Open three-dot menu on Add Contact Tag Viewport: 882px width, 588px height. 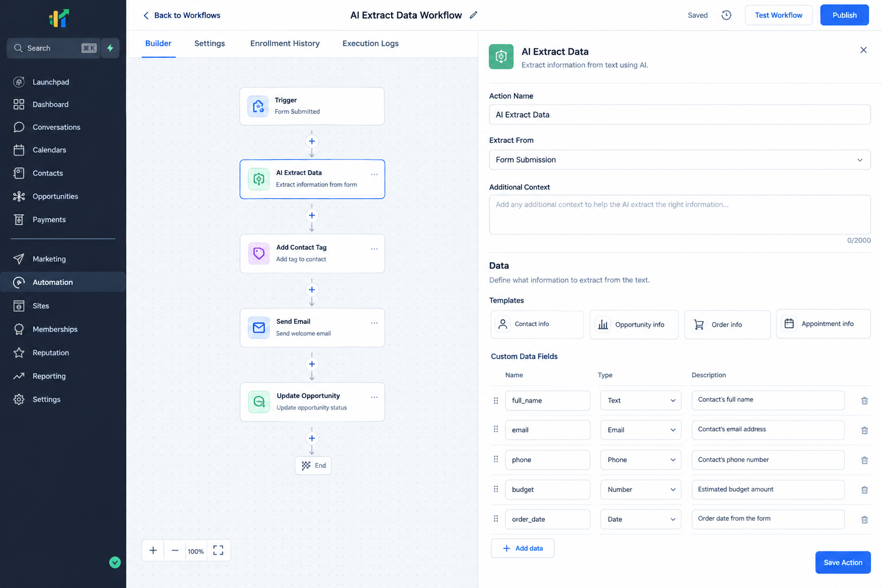click(374, 249)
